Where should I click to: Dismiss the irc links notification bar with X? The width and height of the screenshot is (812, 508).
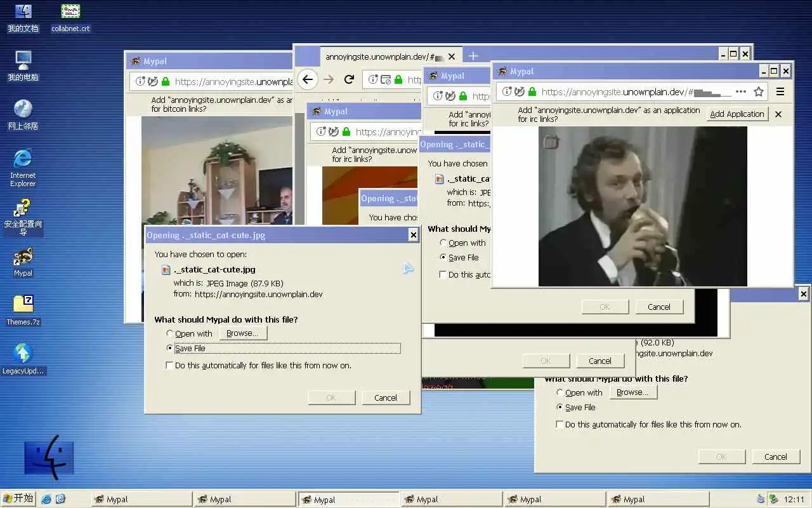[778, 114]
